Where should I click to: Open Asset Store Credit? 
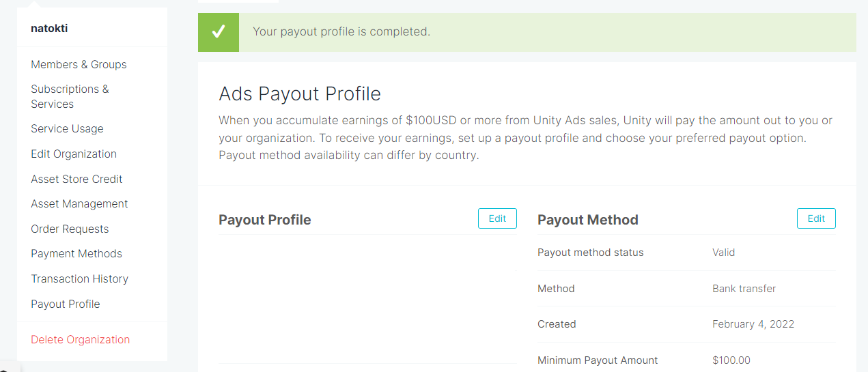[x=76, y=179]
